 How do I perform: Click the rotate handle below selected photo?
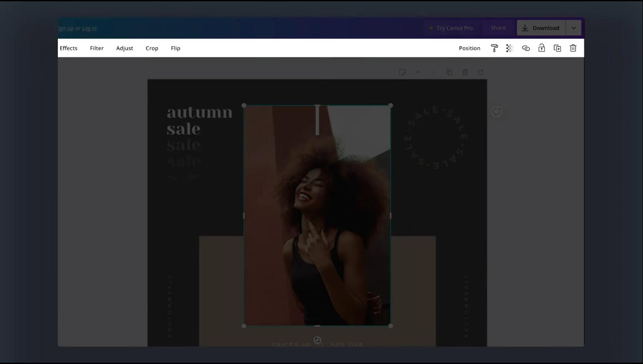[x=317, y=340]
